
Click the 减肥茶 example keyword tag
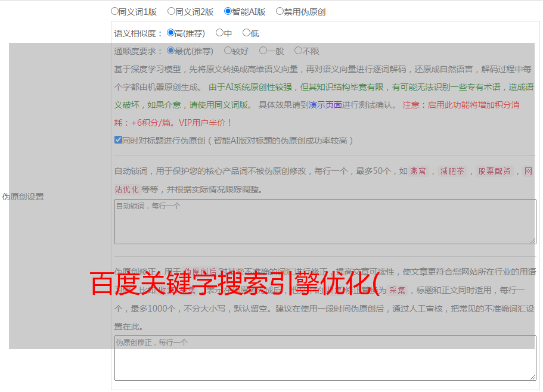(x=452, y=171)
